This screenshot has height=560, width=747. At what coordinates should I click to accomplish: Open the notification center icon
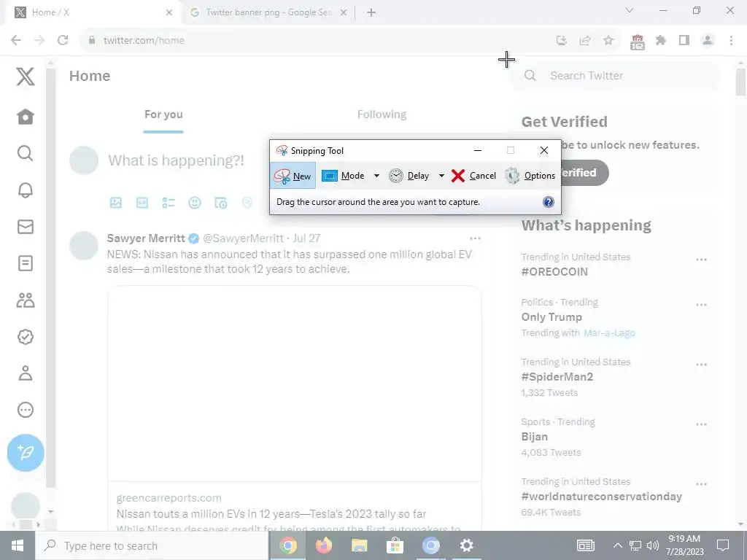click(x=723, y=545)
